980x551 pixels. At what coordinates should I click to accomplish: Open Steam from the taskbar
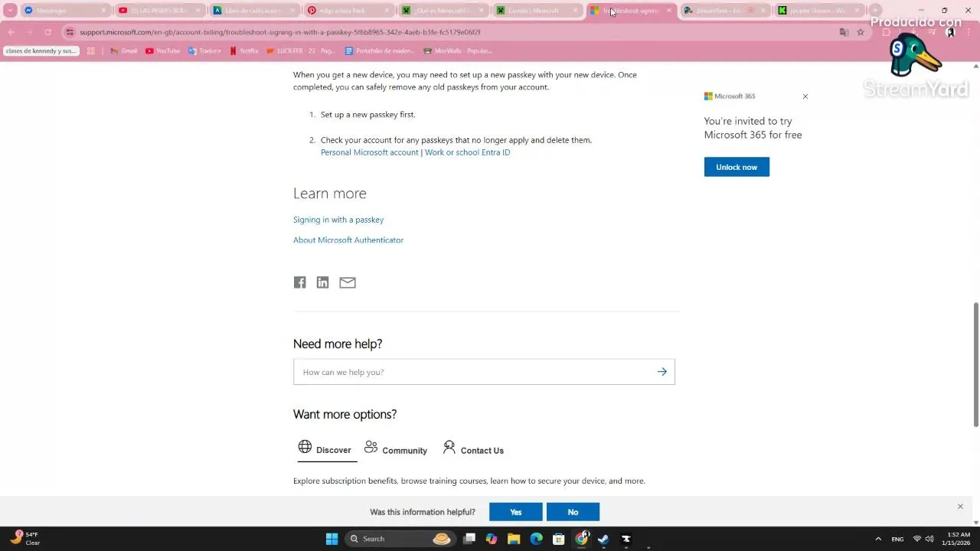(x=603, y=539)
